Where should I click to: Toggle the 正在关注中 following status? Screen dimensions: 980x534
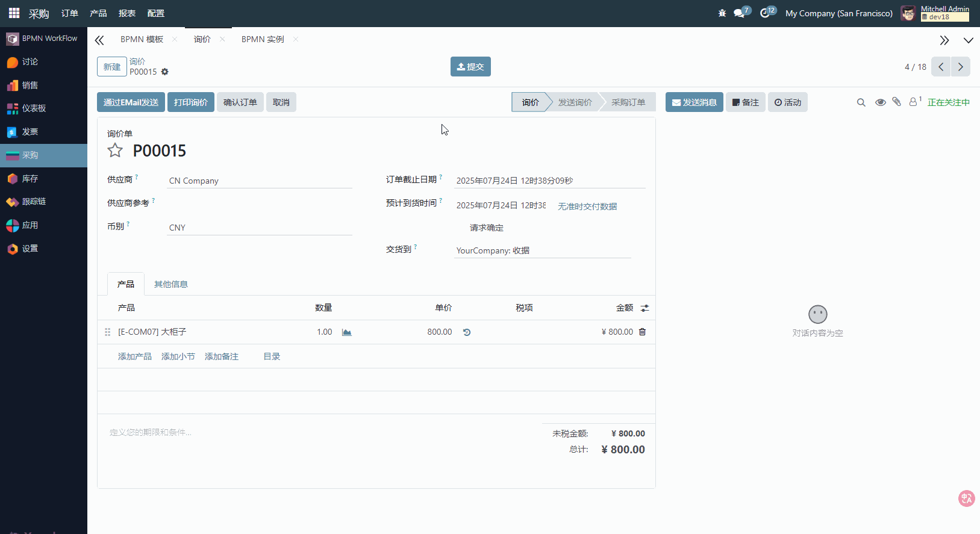click(948, 102)
